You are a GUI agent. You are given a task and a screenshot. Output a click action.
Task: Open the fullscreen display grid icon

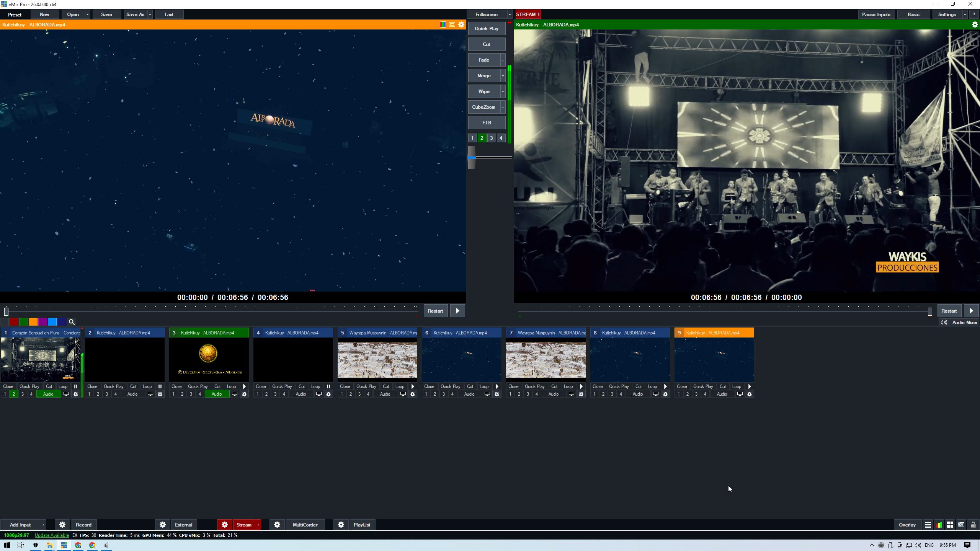[x=951, y=525]
